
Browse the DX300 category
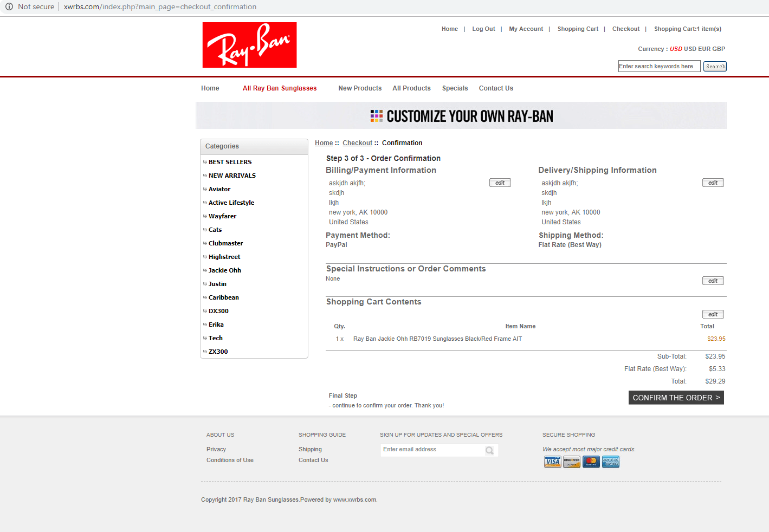click(x=218, y=311)
